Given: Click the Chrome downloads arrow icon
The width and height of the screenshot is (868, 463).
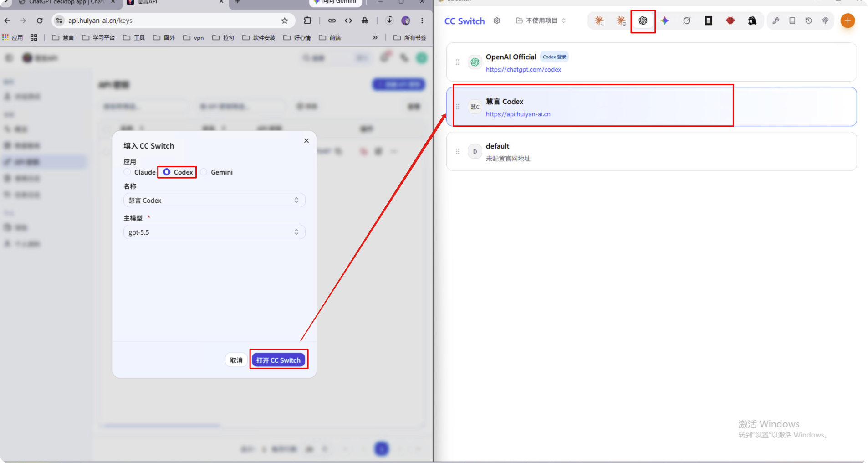Looking at the screenshot, I should click(389, 21).
